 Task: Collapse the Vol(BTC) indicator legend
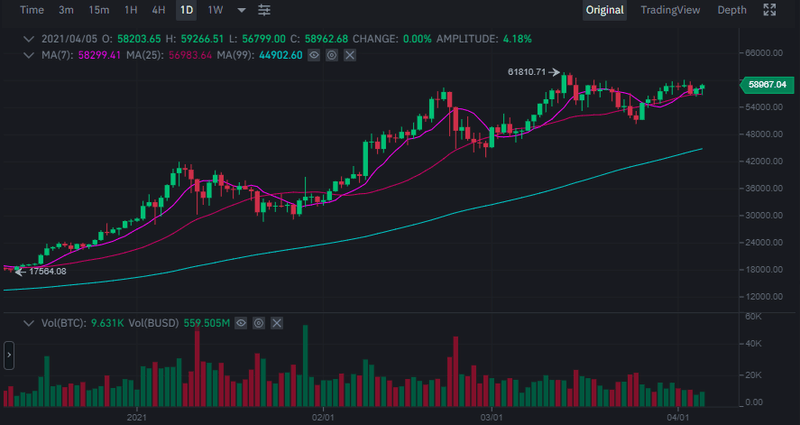tap(30, 323)
